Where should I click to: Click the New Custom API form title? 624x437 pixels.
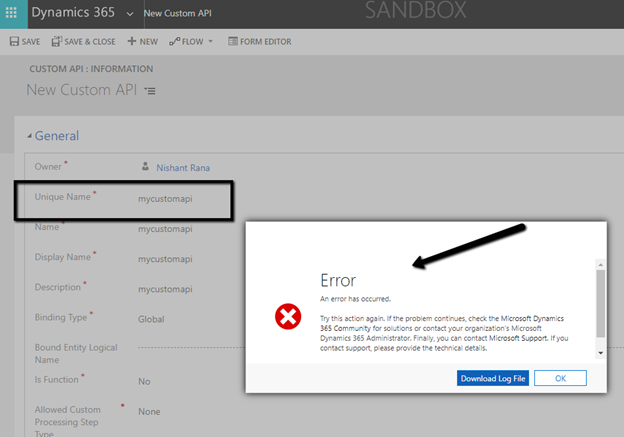82,90
